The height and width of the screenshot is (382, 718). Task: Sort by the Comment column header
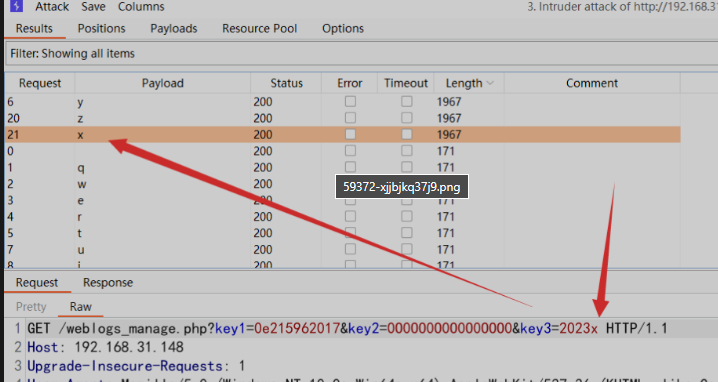tap(592, 83)
